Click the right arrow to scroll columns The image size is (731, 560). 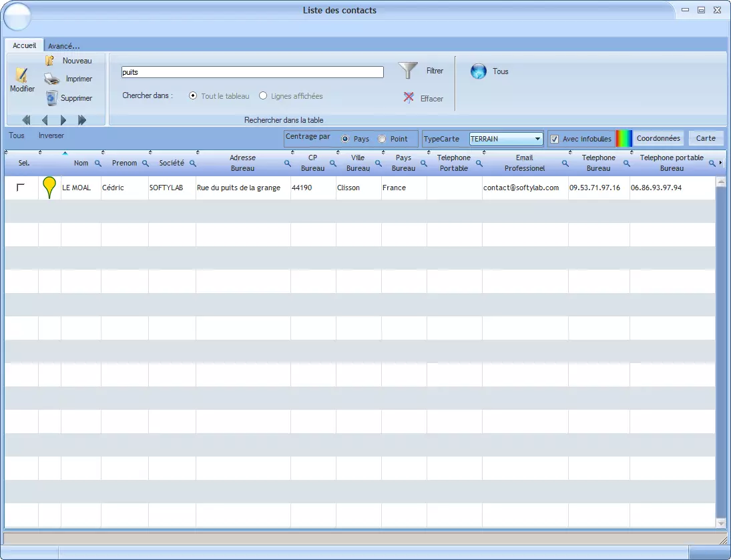point(721,163)
